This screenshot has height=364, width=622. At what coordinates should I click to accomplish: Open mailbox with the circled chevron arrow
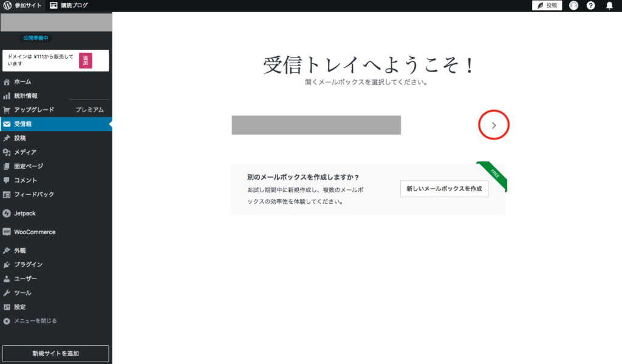pyautogui.click(x=494, y=126)
